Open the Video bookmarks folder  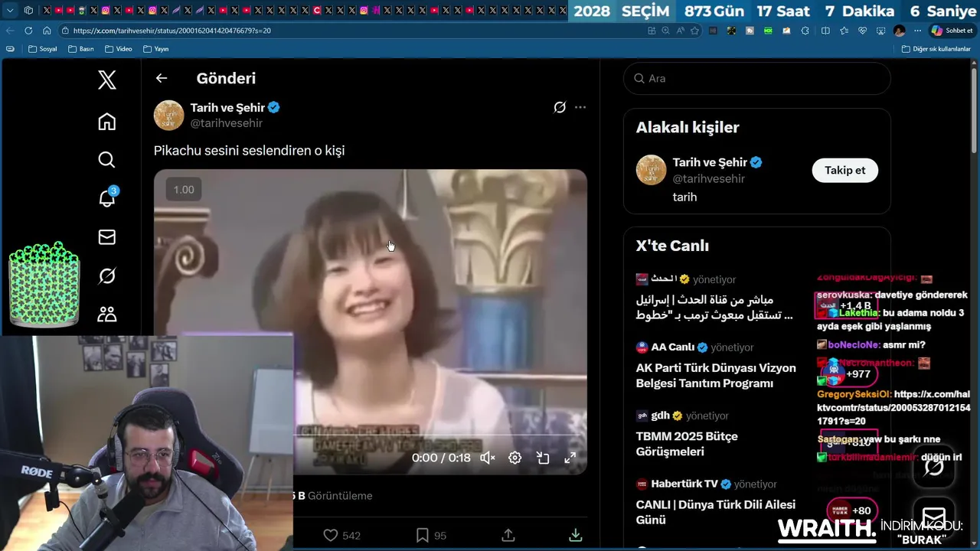119,49
